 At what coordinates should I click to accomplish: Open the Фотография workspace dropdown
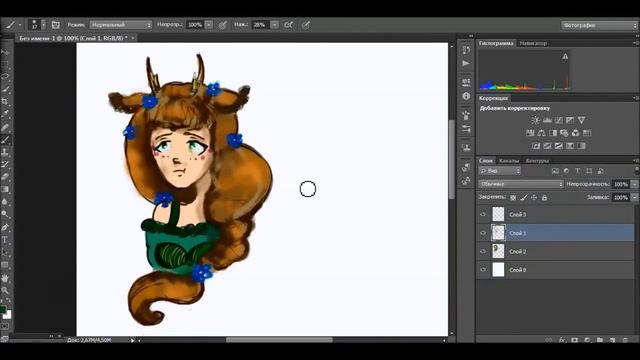click(x=599, y=25)
